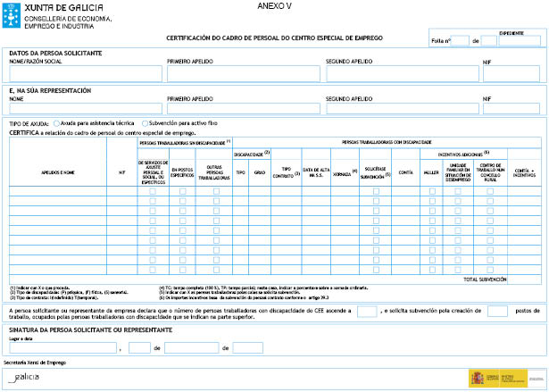Click 'Datos da persoa solicitante' section heading
This screenshot has width=549, height=392.
pos(55,54)
